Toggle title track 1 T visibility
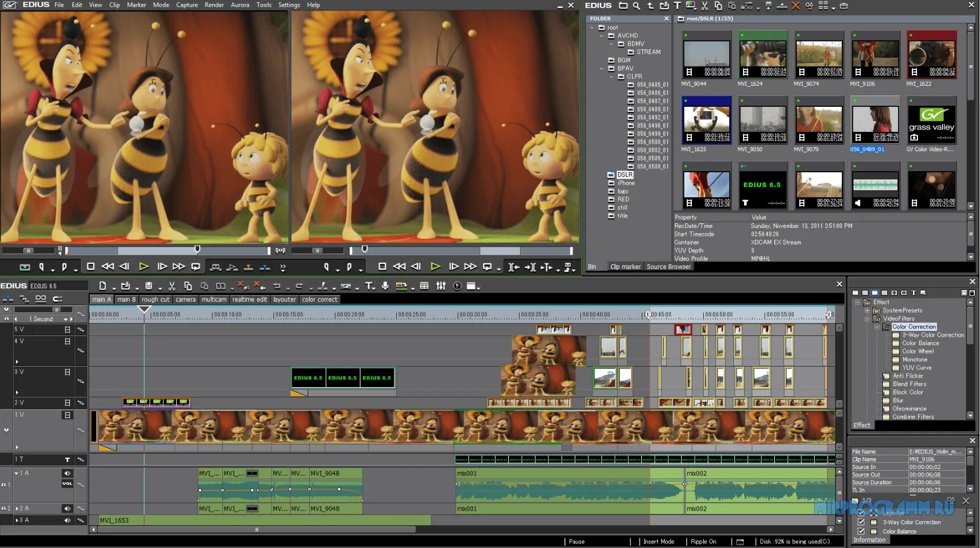This screenshot has height=548, width=980. [68, 459]
